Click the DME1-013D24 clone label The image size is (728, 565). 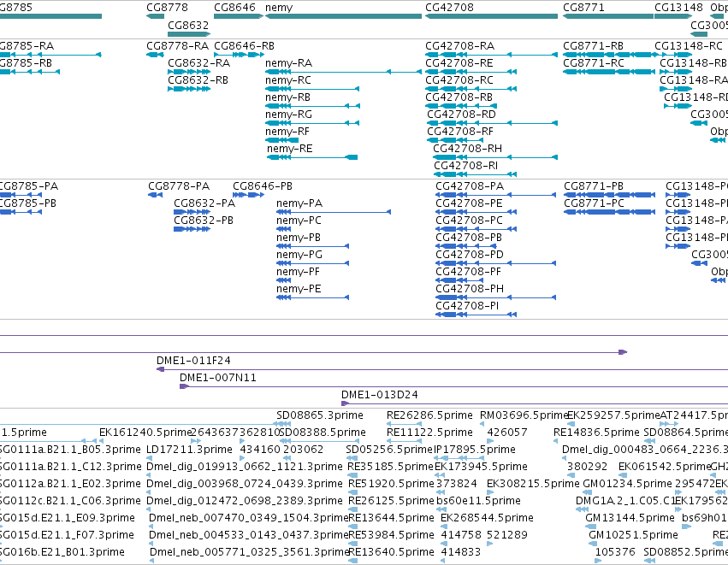tap(379, 395)
